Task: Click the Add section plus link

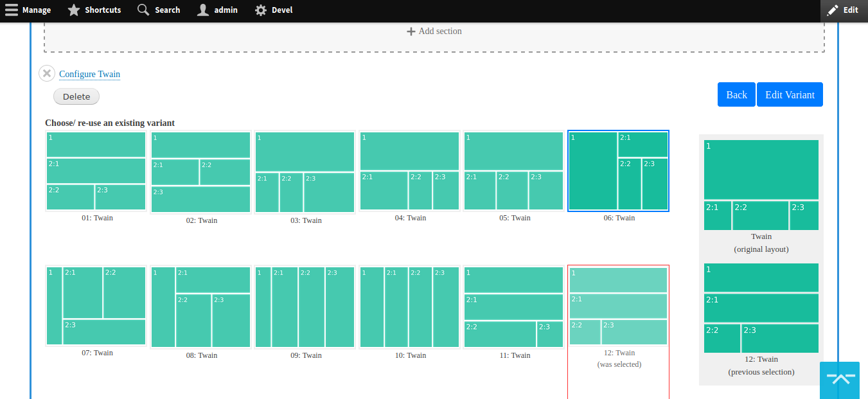Action: coord(434,31)
